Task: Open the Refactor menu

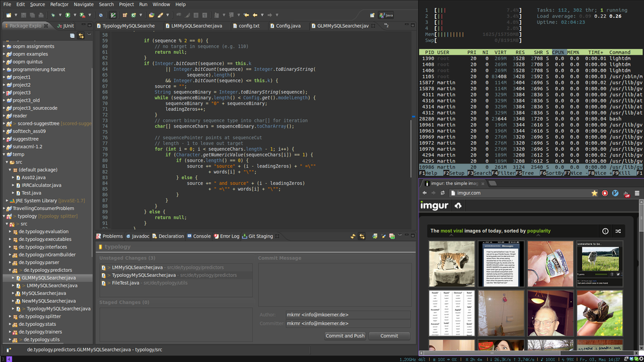Action: pos(59,5)
